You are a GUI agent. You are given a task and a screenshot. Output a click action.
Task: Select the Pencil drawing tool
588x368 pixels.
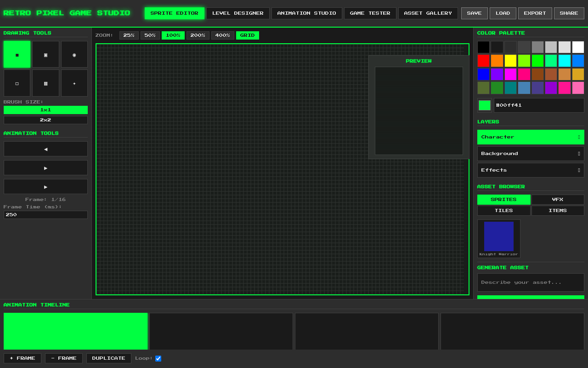click(x=17, y=54)
